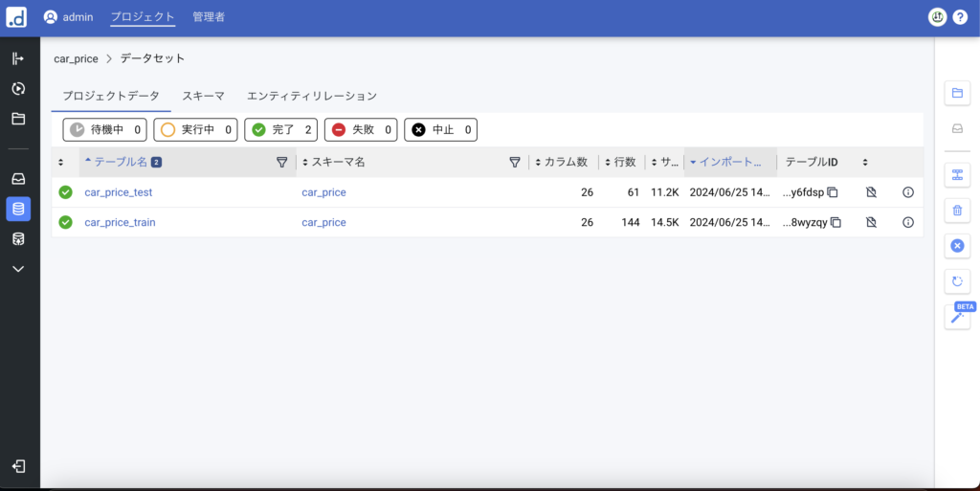Click the logout icon at bottom left
The height and width of the screenshot is (491, 980).
click(x=18, y=466)
